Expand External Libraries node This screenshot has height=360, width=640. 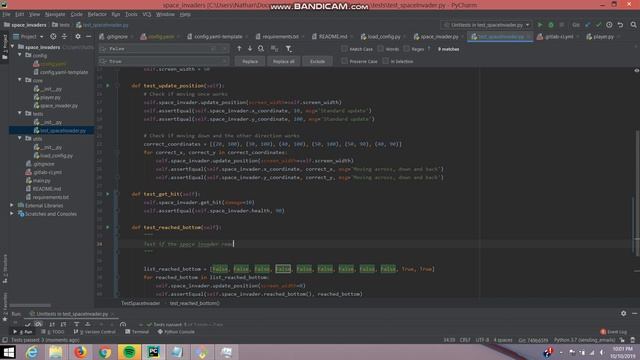pos(12,205)
